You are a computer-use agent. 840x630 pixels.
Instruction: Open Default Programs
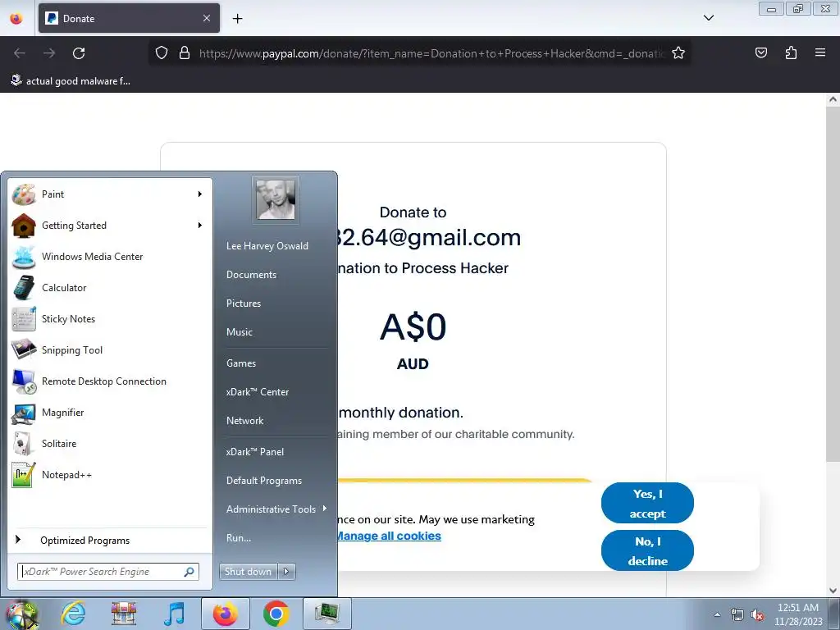click(x=263, y=481)
